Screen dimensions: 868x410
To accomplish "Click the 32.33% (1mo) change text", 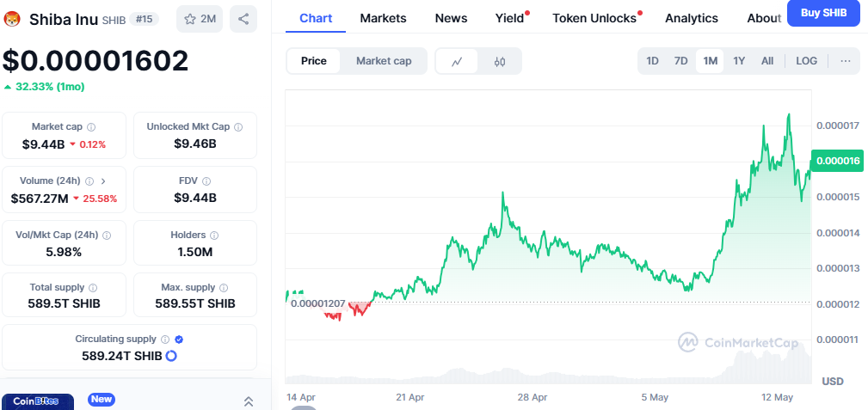I will tap(50, 87).
